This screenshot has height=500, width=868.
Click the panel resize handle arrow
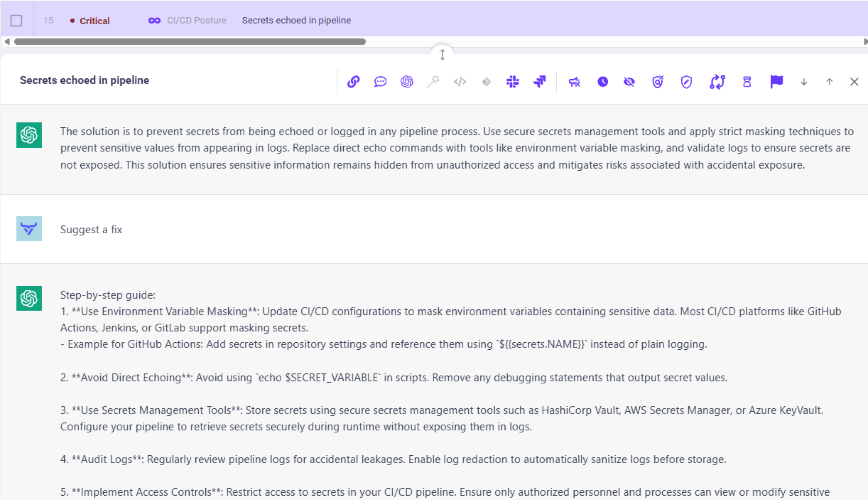click(442, 55)
